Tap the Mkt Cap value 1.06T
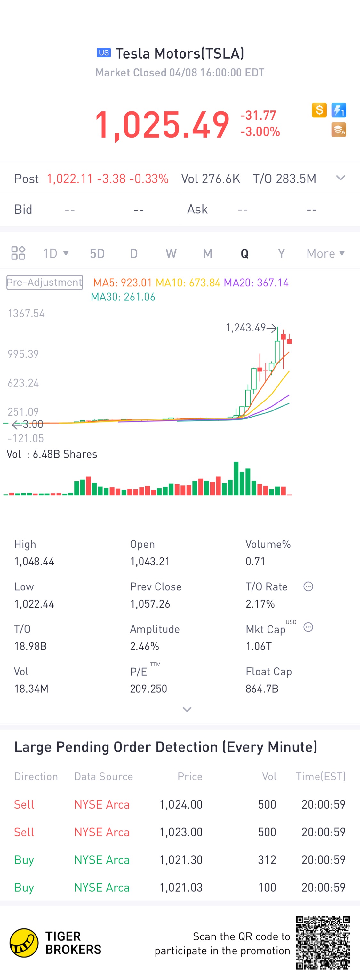This screenshot has height=980, width=360. pyautogui.click(x=259, y=646)
